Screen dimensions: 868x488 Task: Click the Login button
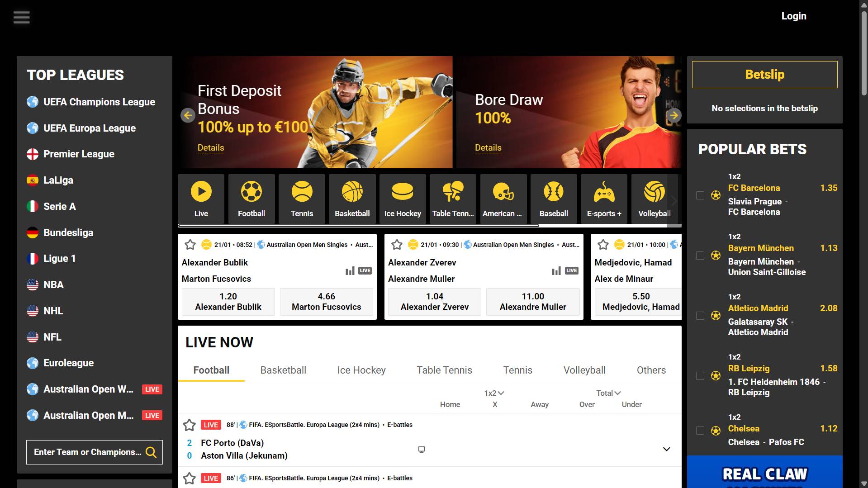click(x=793, y=16)
